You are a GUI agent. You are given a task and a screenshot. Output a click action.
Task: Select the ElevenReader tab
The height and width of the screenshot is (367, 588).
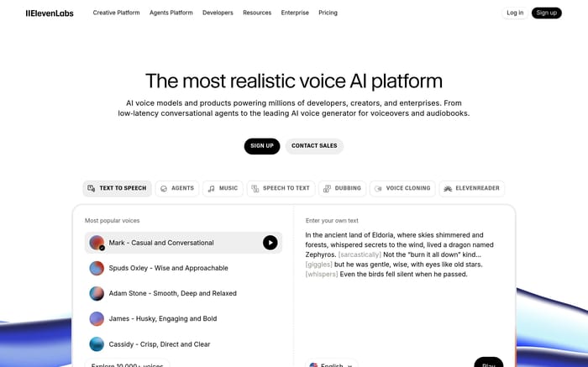tap(472, 188)
